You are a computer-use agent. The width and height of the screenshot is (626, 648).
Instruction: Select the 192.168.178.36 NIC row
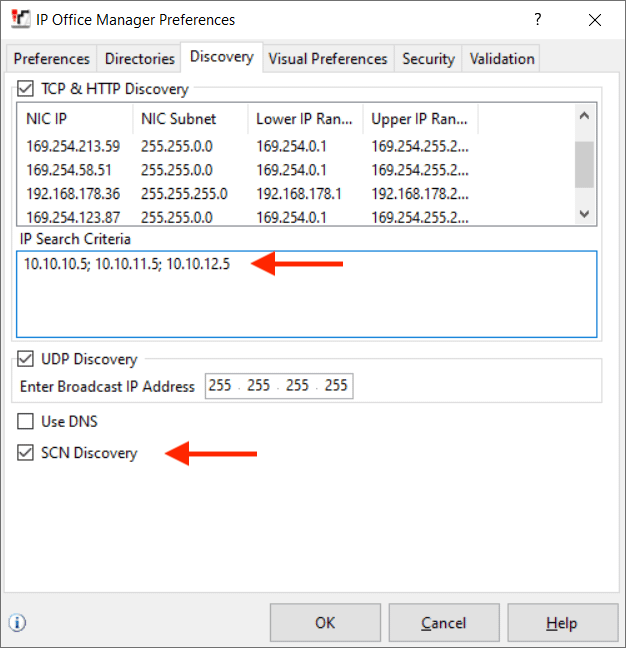(x=73, y=193)
